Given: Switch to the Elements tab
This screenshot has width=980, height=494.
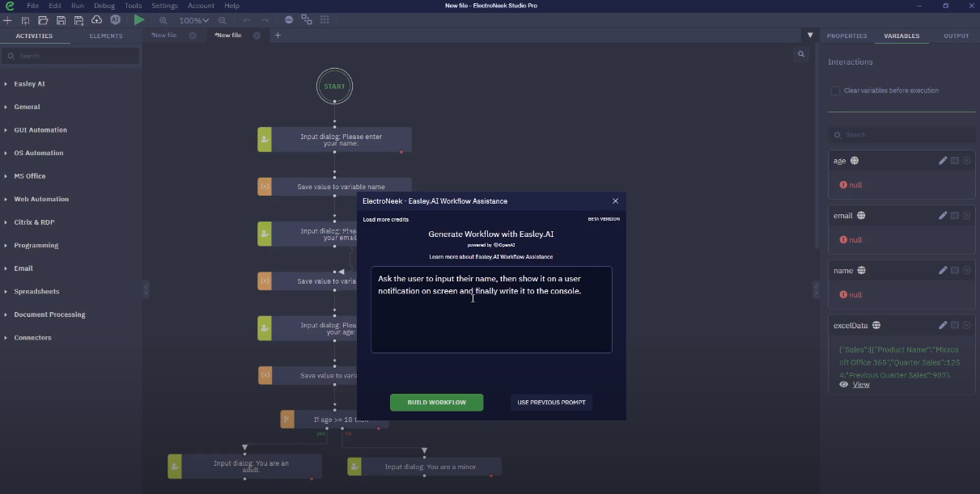Looking at the screenshot, I should 106,36.
